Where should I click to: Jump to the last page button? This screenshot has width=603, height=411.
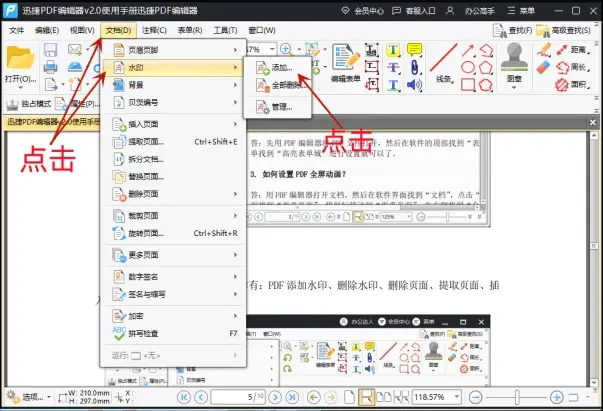pyautogui.click(x=293, y=397)
